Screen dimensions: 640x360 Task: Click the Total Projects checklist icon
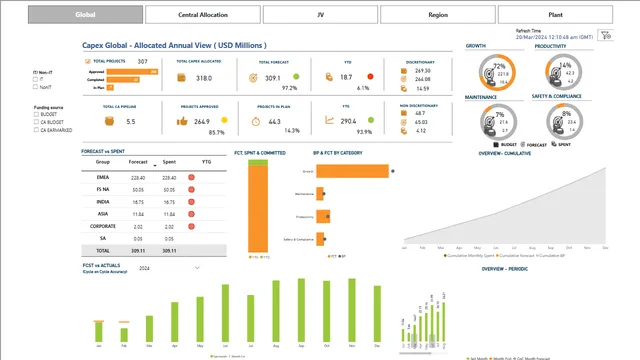[x=87, y=61]
